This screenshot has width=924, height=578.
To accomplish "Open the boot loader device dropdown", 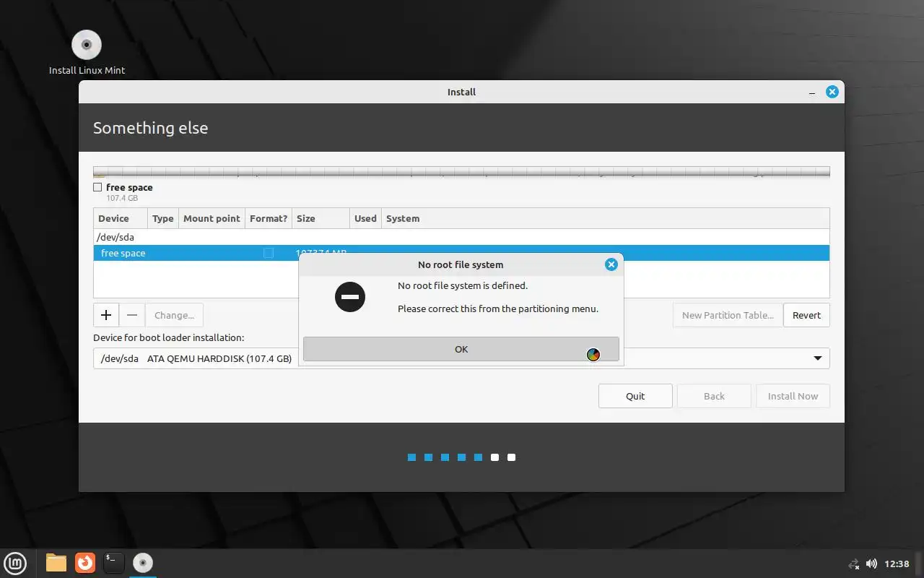I will tap(461, 358).
